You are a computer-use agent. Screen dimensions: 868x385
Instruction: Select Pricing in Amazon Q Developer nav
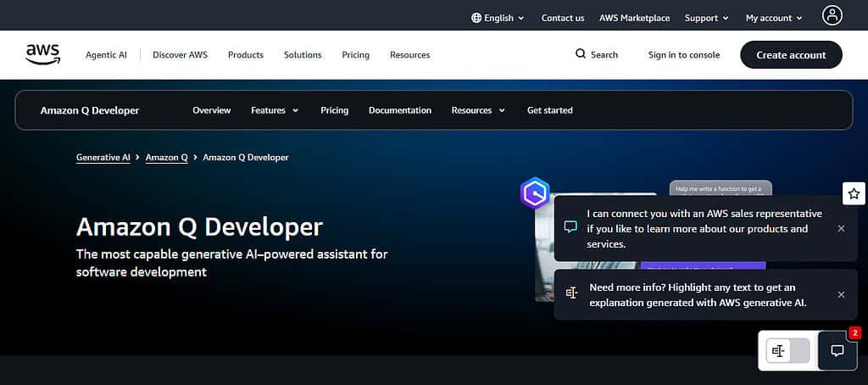(334, 110)
